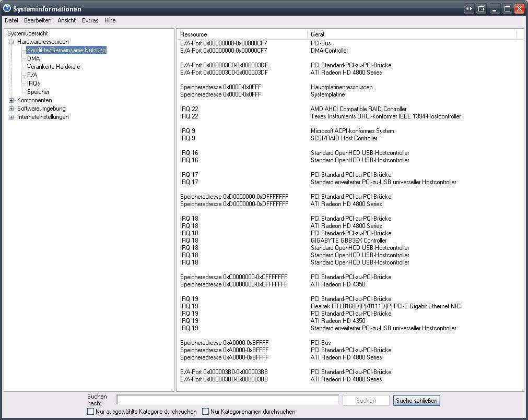Click first 'Speicheradresse 0xD0000000-0xDFFFFFFF' resource
This screenshot has height=420, width=528.
(234, 197)
